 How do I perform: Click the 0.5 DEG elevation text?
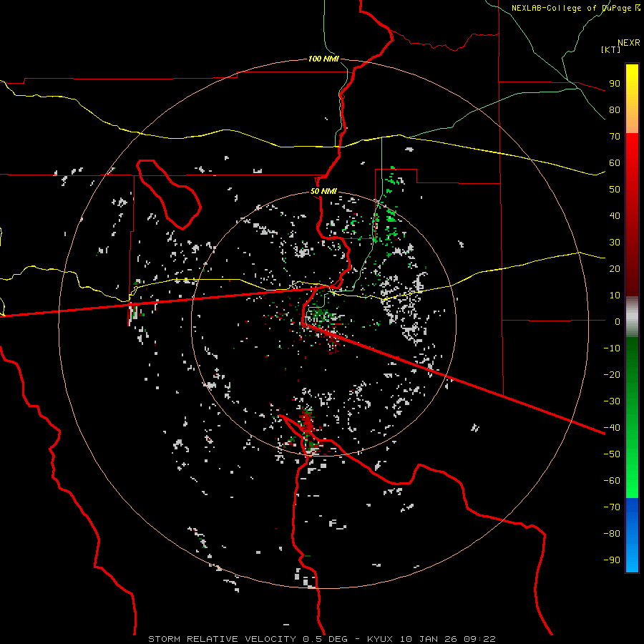pyautogui.click(x=326, y=639)
